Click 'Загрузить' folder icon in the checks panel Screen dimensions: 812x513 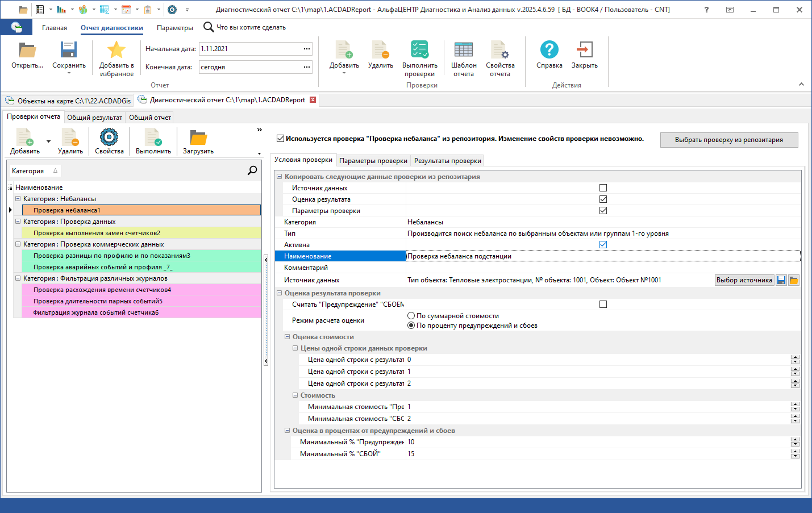pyautogui.click(x=196, y=140)
